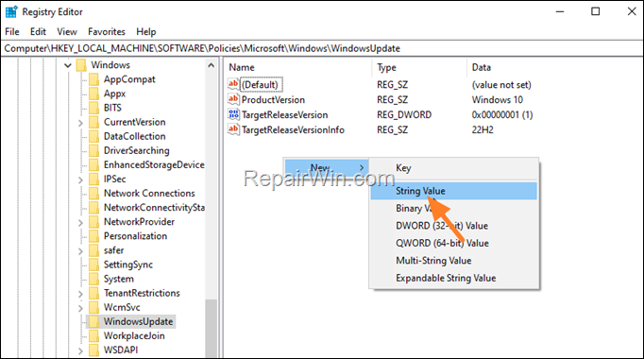The width and height of the screenshot is (644, 359).
Task: Click the New context menu item
Action: click(x=326, y=168)
